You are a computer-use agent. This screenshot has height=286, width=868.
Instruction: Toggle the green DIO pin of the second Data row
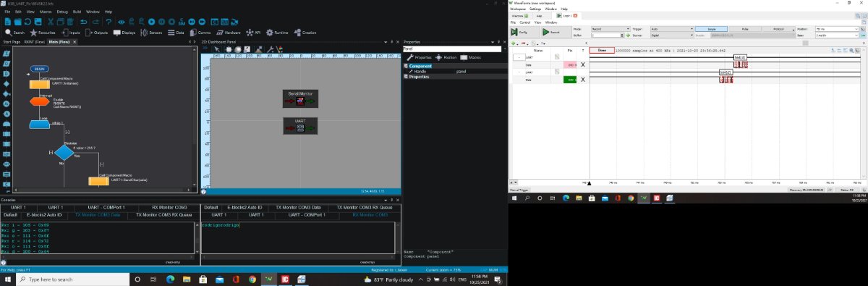[571, 80]
